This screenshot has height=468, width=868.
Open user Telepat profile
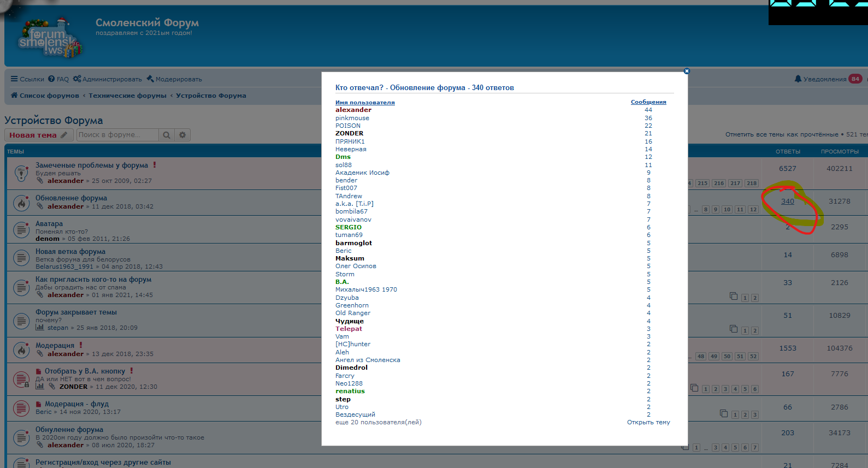click(349, 329)
